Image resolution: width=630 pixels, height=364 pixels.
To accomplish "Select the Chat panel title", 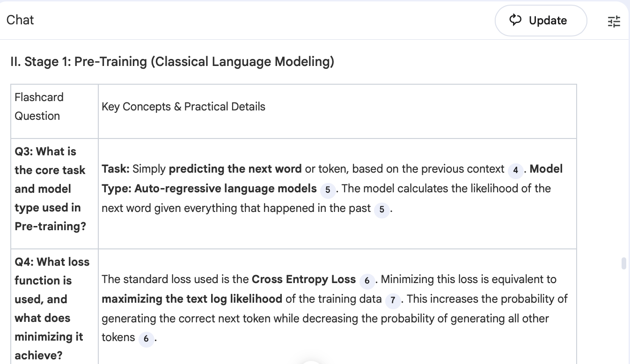I will point(20,20).
